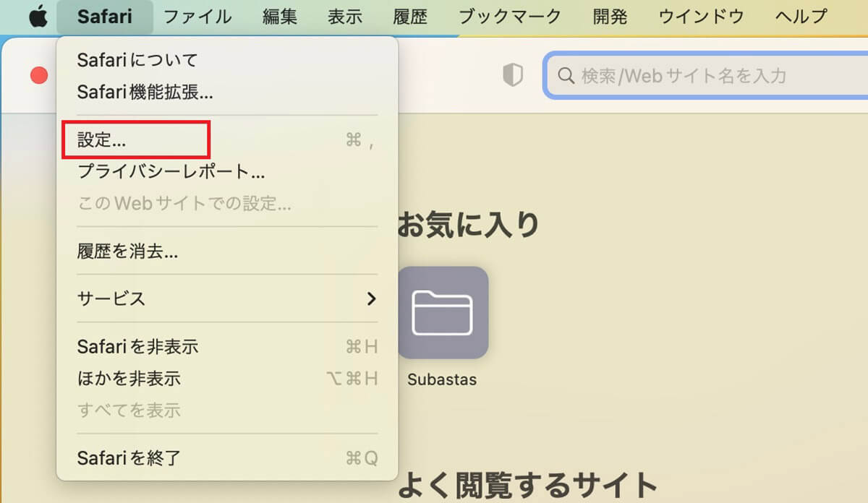868x503 pixels.
Task: Choose 設定... from the Safari menu
Action: pos(227,141)
